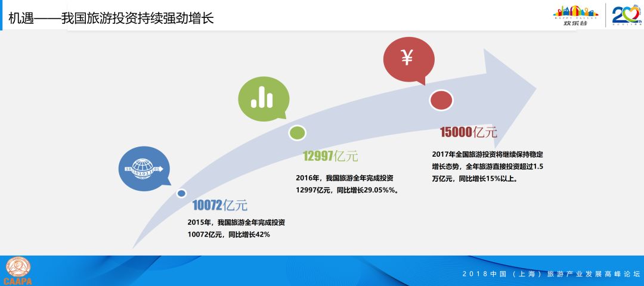The image size is (644, 286).
Task: Click the text 2015年，我国旅游全年完成投资
Action: point(236,222)
